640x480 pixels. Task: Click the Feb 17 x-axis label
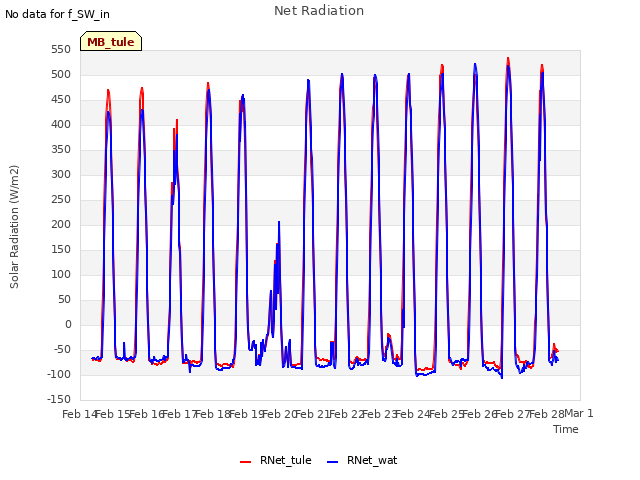180,414
